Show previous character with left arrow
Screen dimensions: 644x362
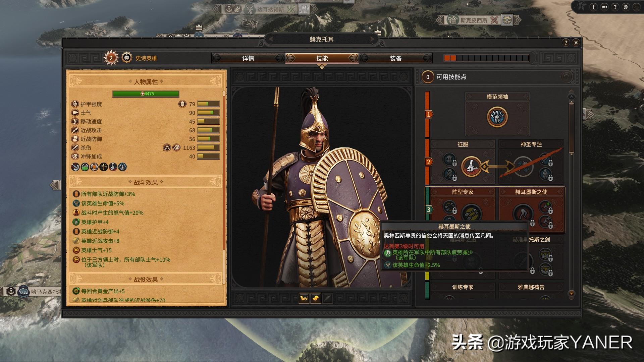coord(271,39)
